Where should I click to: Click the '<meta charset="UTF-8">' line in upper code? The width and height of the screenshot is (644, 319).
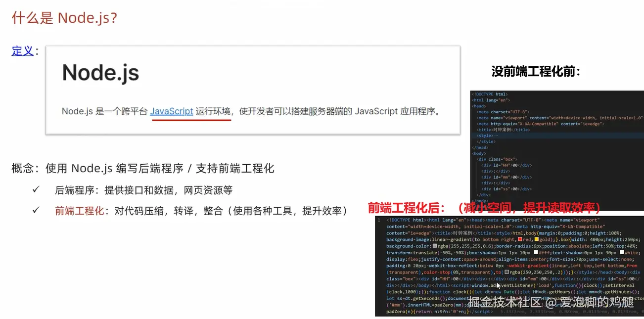[503, 112]
